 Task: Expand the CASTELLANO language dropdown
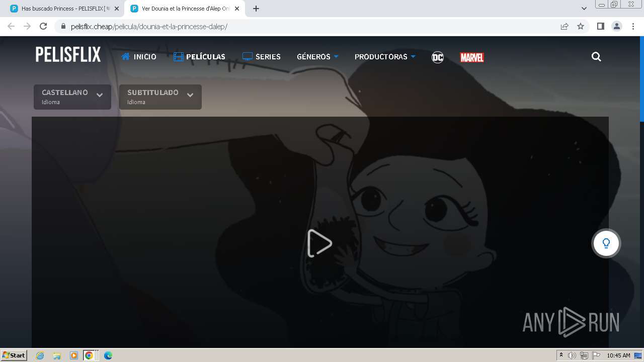click(x=72, y=97)
